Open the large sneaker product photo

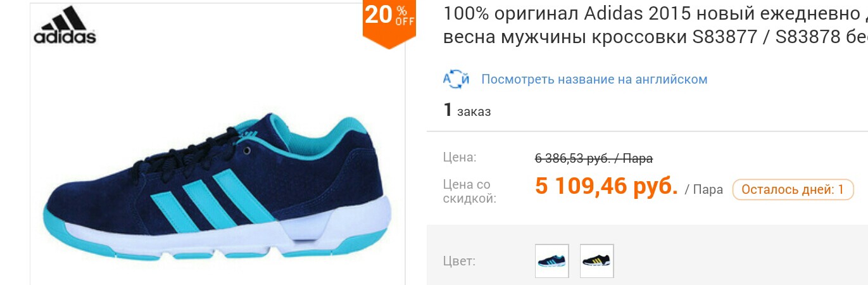(217, 187)
